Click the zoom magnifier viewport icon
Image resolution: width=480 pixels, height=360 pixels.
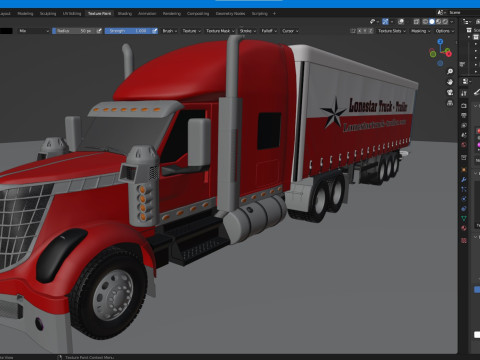point(450,71)
